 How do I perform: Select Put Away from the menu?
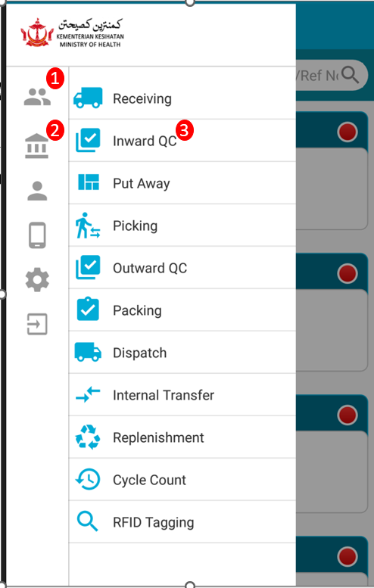182,183
